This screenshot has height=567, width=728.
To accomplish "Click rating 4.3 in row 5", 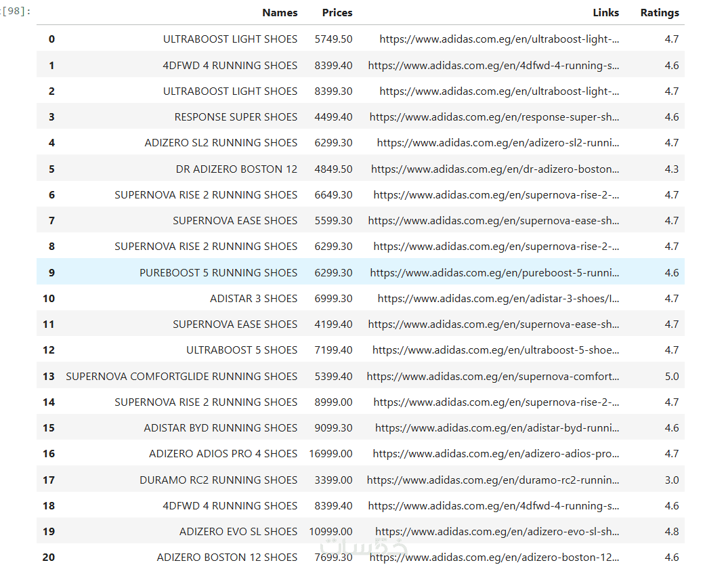I will tap(671, 169).
